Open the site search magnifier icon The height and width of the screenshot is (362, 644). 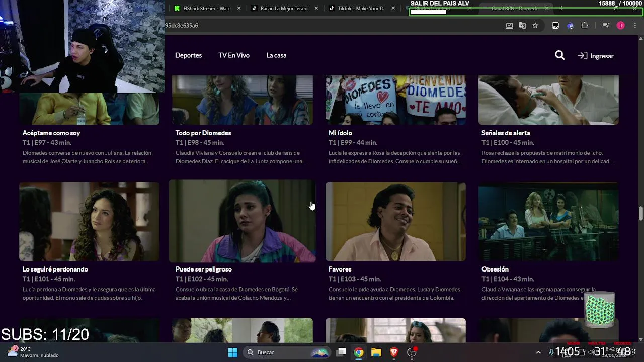pos(559,55)
